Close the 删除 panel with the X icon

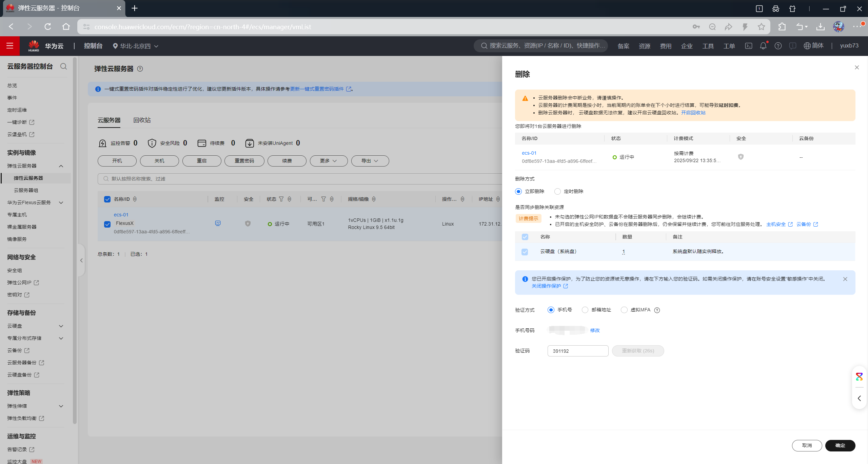(856, 67)
